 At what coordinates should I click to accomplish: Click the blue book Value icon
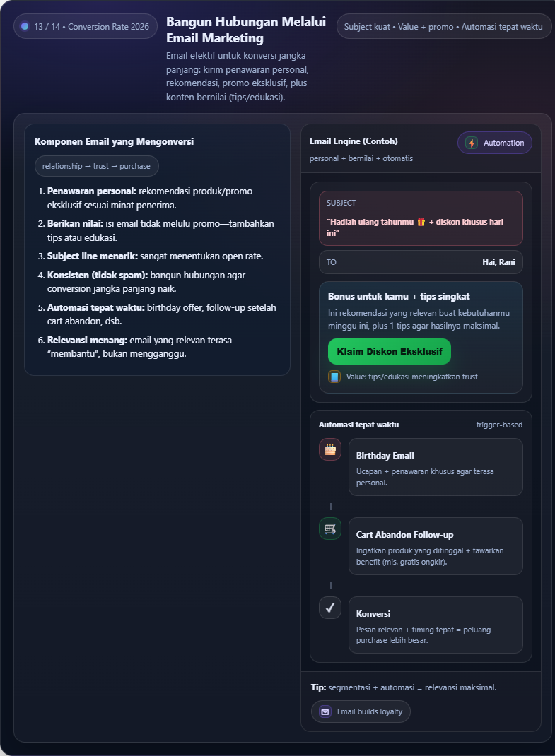coord(334,377)
